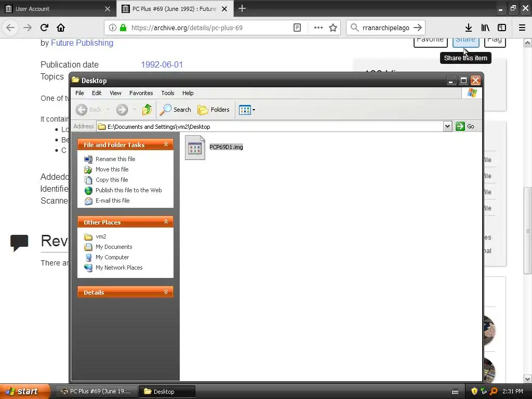
Task: Click the green Go button
Action: pos(465,126)
